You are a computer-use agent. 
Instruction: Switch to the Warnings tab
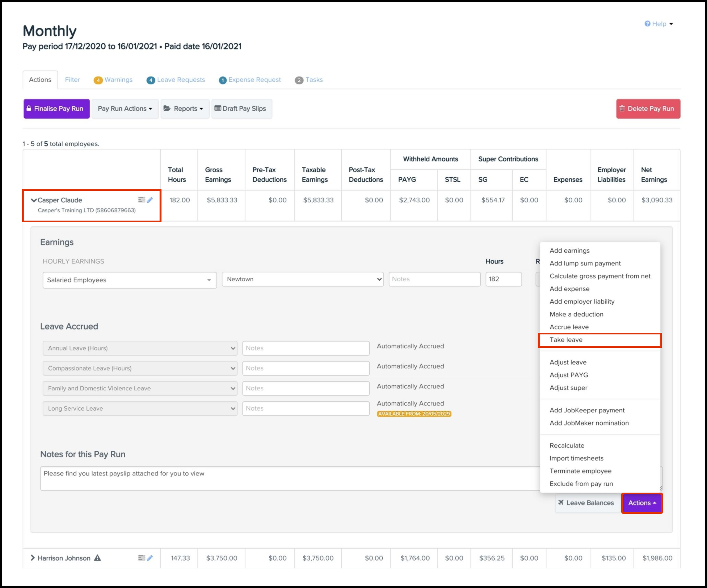[x=113, y=80]
